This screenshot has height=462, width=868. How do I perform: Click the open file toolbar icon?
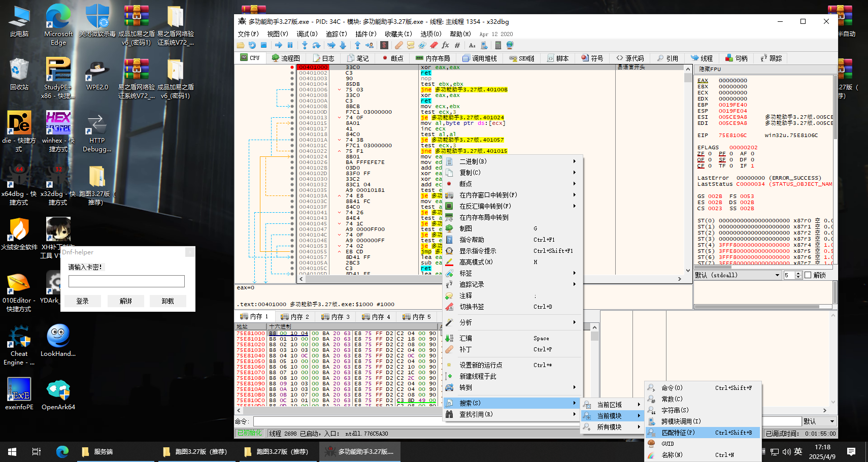pos(241,45)
